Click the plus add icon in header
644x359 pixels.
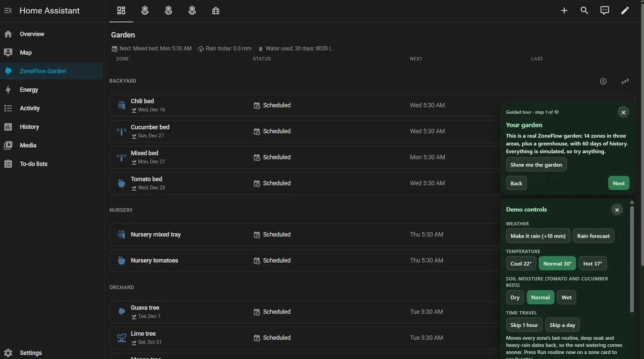564,10
